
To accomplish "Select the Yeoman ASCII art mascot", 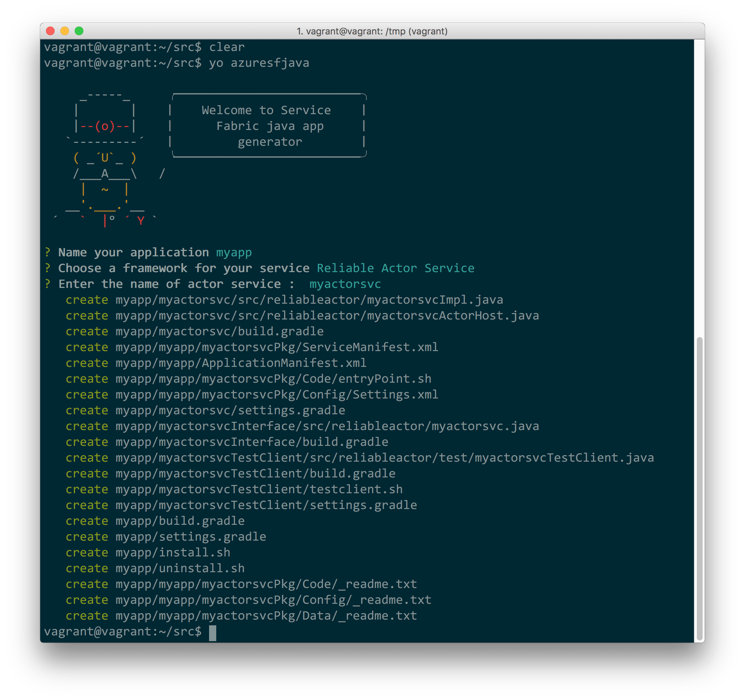I will click(x=105, y=157).
